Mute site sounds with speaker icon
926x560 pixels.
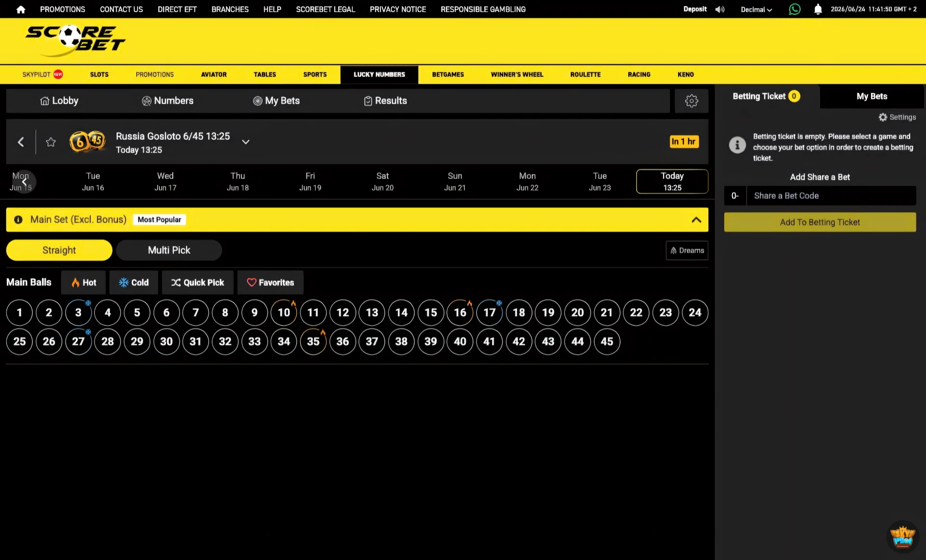720,9
